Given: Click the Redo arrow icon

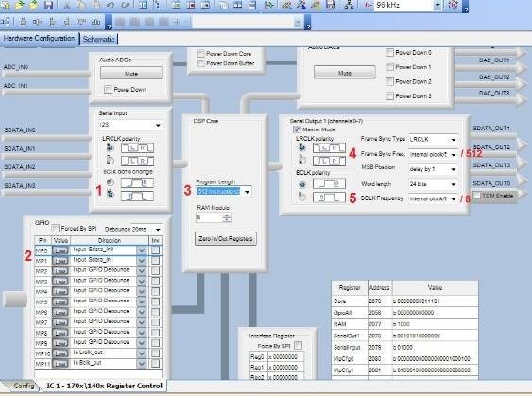Looking at the screenshot, I should [x=125, y=5].
